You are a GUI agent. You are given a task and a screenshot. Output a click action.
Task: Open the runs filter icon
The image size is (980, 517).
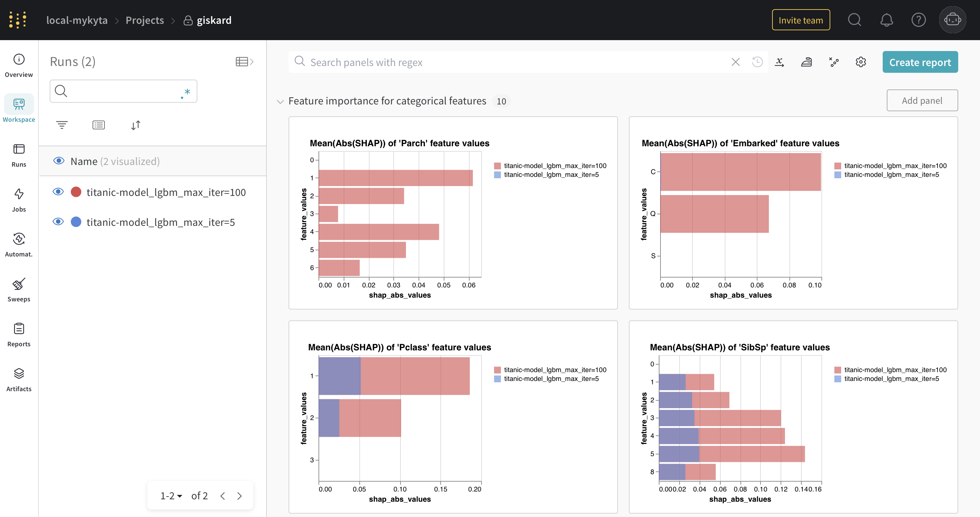pos(62,125)
